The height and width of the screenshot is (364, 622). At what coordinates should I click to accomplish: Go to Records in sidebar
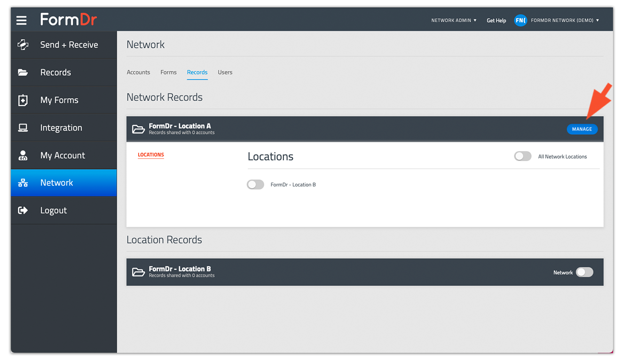(64, 72)
